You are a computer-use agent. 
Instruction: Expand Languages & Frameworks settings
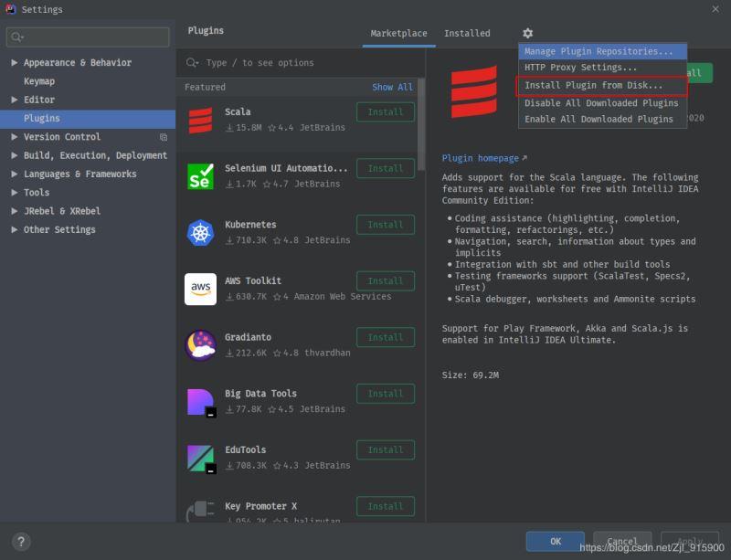(x=14, y=174)
